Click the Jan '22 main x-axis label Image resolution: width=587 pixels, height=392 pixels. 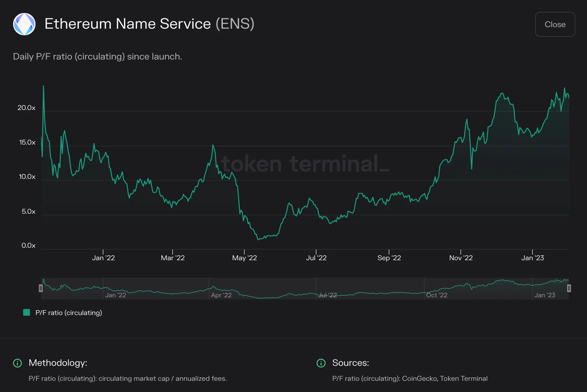pos(103,258)
